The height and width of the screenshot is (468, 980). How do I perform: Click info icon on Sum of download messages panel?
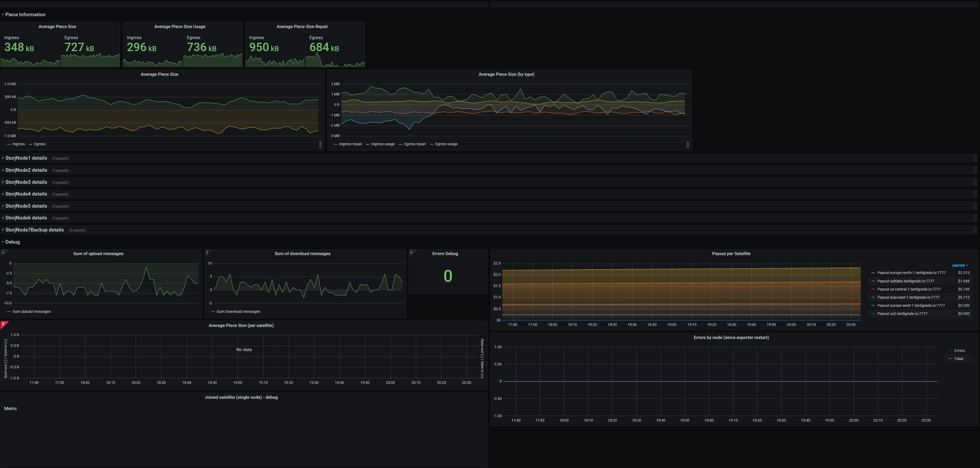[x=207, y=252]
